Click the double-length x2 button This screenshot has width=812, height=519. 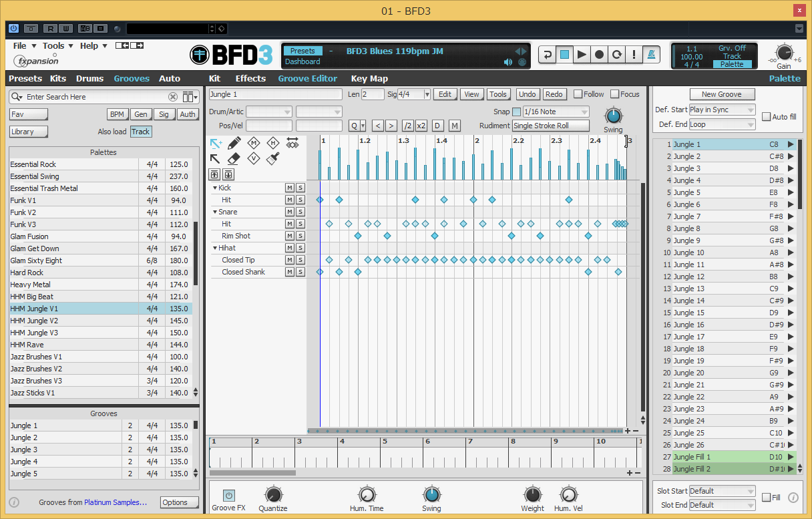tap(421, 126)
